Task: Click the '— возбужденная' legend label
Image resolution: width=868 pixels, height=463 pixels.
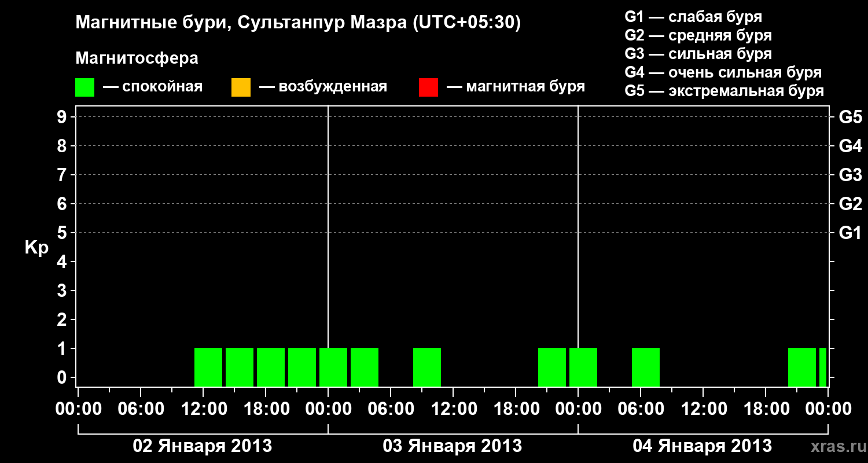Action: click(x=323, y=87)
